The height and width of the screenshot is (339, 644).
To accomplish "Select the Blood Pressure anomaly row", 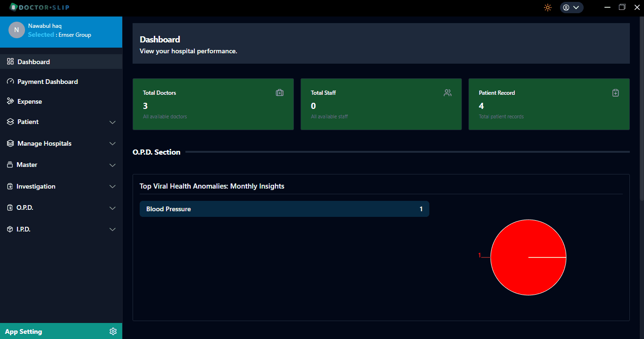I will [284, 209].
